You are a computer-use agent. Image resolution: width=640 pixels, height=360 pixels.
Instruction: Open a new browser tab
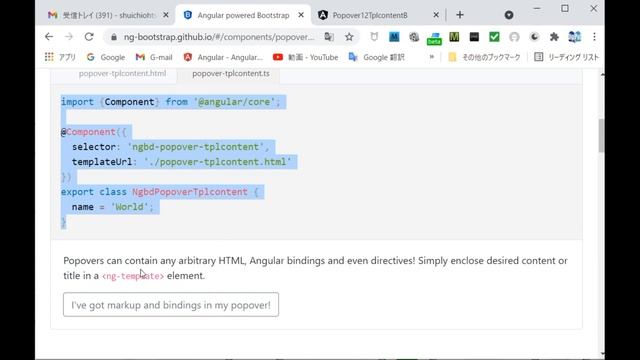[460, 15]
